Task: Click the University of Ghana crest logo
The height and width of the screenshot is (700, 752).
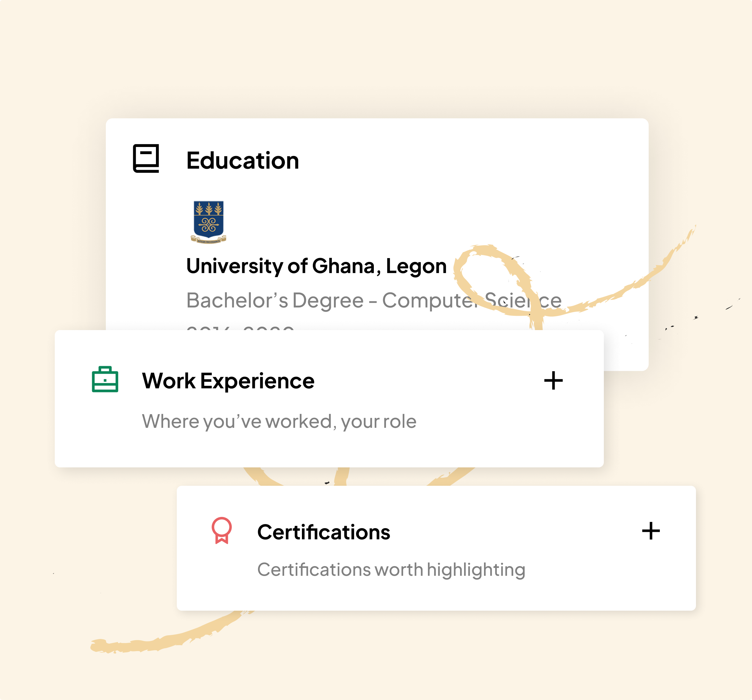Action: point(209,222)
